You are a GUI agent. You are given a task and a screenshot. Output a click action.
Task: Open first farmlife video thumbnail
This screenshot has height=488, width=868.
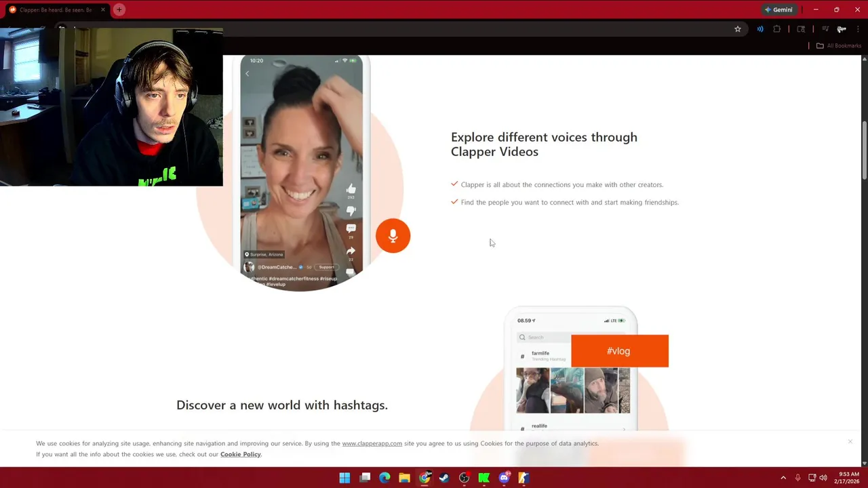532,390
